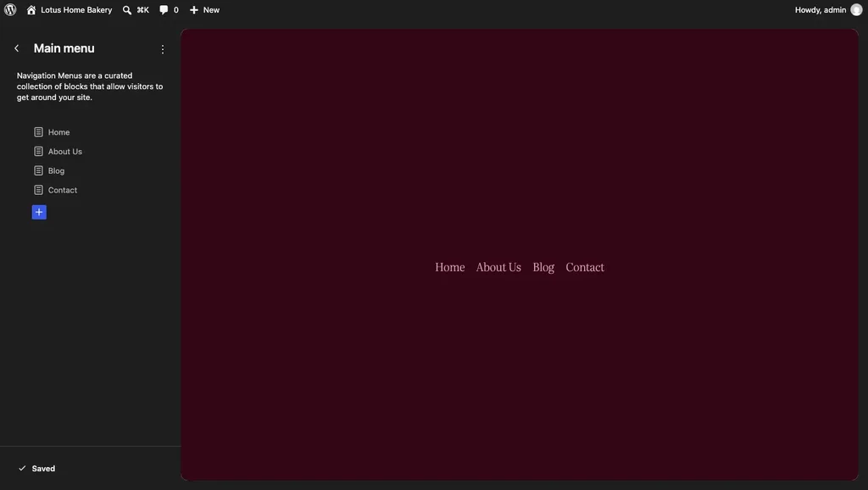Image resolution: width=868 pixels, height=490 pixels.
Task: Click the page icon beside Blog
Action: [x=38, y=171]
